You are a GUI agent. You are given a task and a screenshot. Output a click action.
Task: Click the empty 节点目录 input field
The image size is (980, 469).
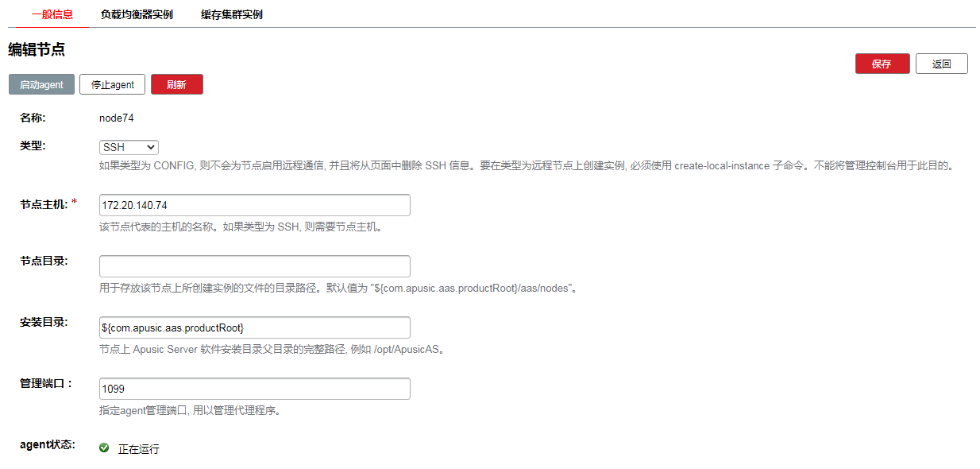pos(254,266)
